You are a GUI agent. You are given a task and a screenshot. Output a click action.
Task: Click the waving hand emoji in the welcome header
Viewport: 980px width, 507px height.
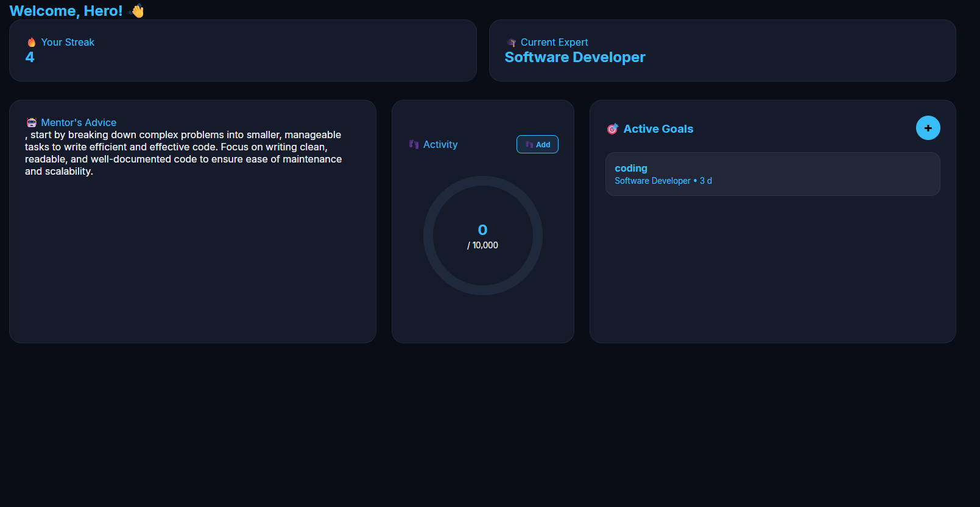point(137,11)
